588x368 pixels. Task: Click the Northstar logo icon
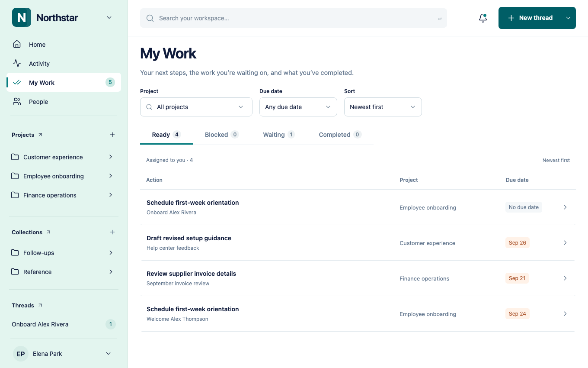[x=22, y=17]
